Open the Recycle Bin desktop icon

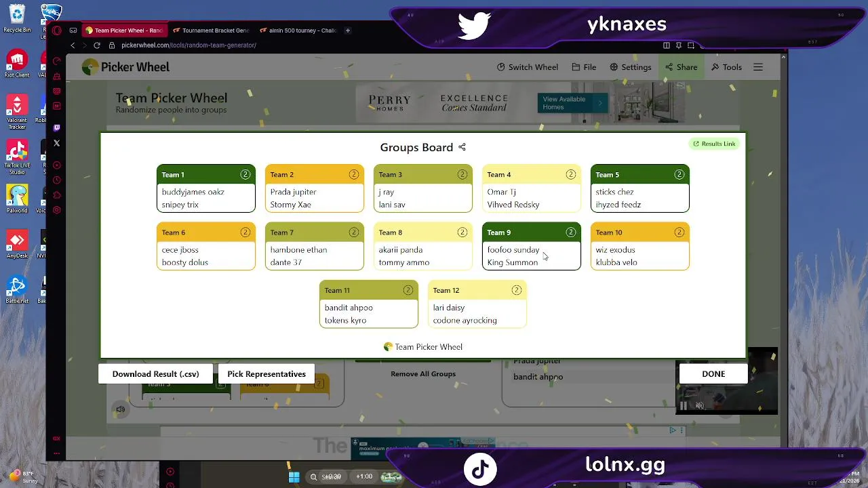tap(17, 19)
